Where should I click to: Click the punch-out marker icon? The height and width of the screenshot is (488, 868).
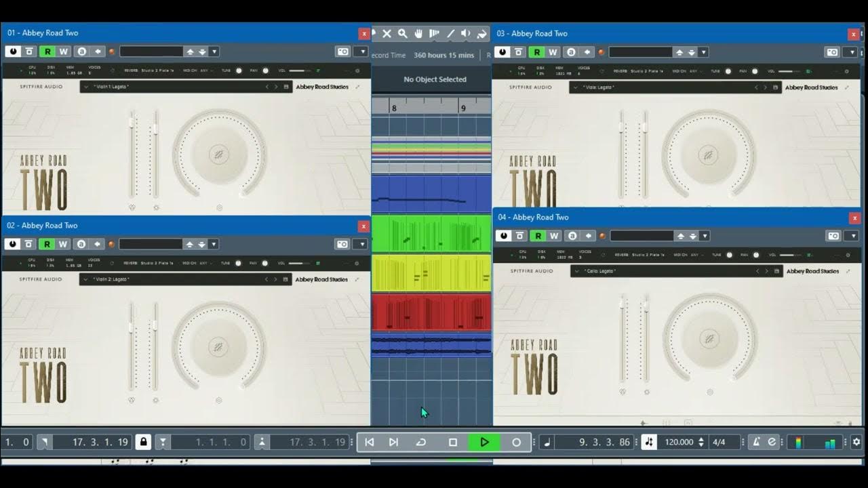(x=262, y=442)
